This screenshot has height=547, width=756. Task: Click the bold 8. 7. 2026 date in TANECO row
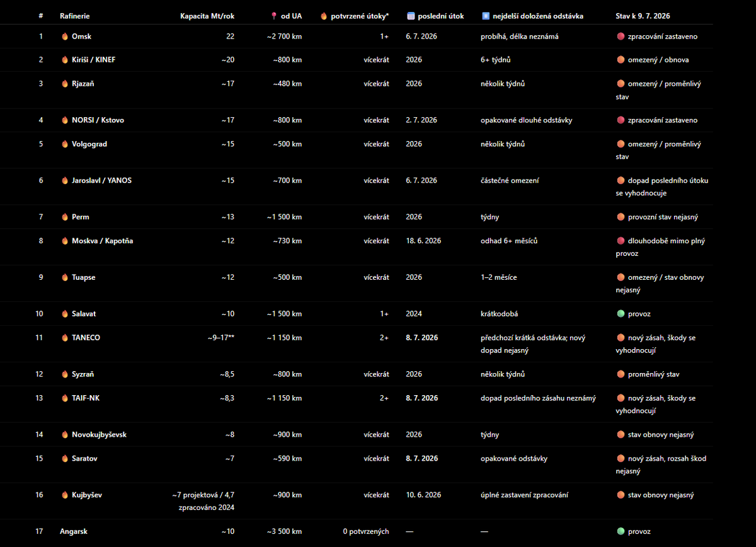click(x=422, y=338)
